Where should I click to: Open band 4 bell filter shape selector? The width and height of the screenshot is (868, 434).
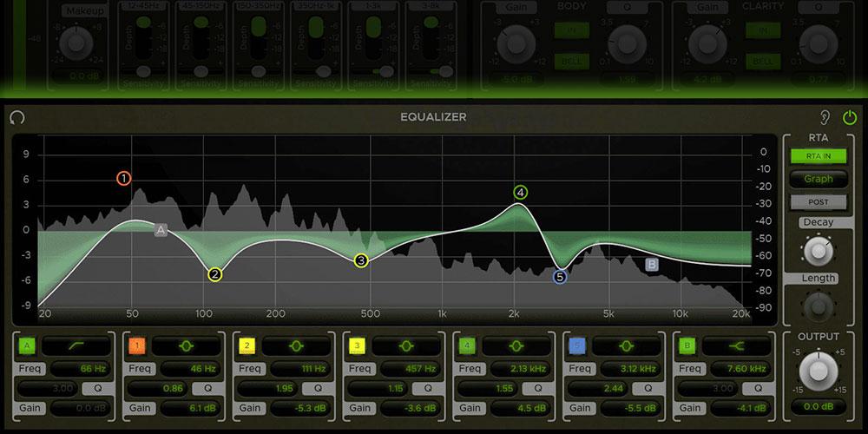pos(517,346)
